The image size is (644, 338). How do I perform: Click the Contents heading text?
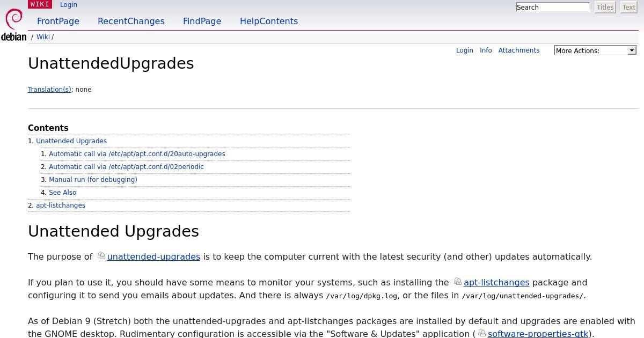[x=48, y=128]
